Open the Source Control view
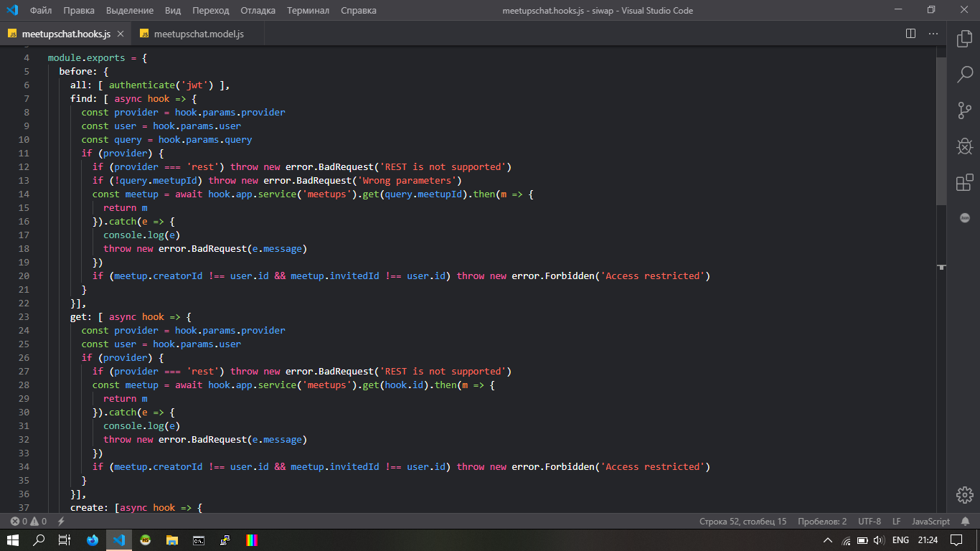Screen dimensions: 980x551 (965, 110)
